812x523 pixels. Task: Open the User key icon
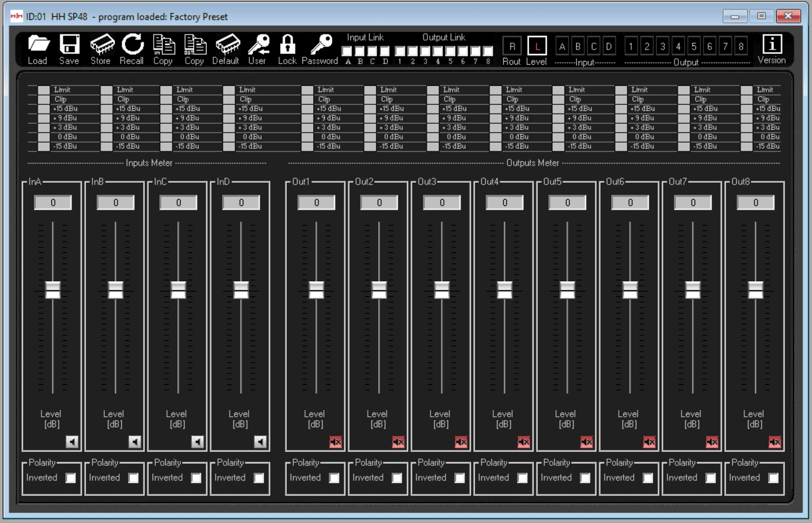click(x=257, y=45)
